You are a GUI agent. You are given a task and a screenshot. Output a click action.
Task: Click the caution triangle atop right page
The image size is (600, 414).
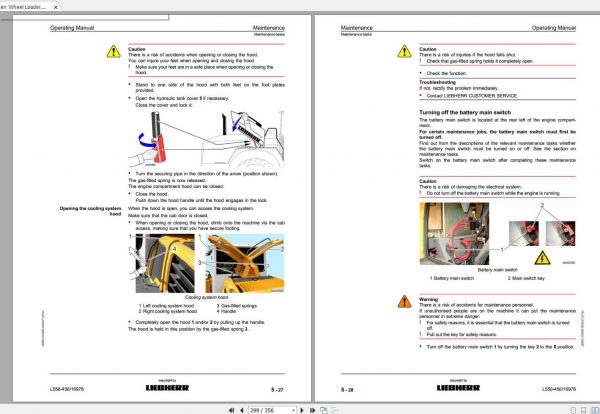[404, 52]
